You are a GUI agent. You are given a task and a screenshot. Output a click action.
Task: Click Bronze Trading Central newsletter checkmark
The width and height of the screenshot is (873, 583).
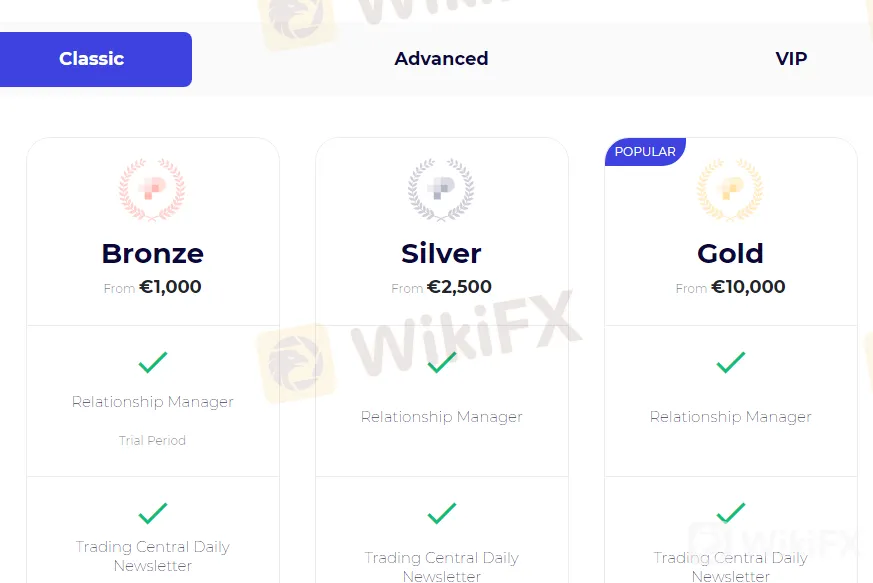click(152, 514)
